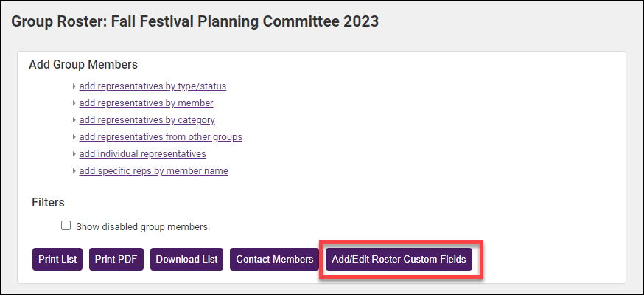
Task: Click the Show disabled group members label text
Action: click(143, 226)
